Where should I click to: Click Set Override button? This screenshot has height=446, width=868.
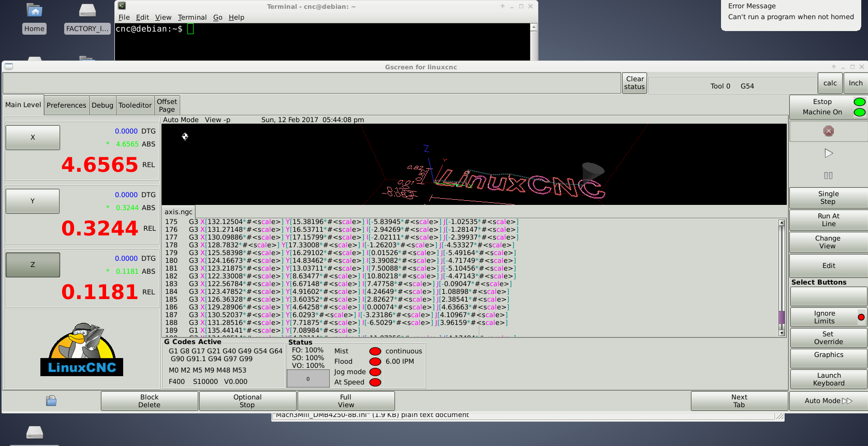click(828, 338)
